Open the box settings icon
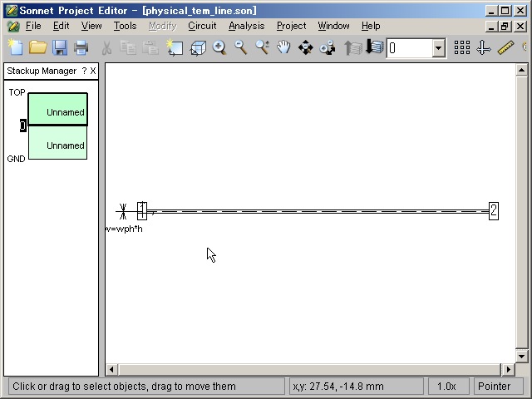This screenshot has height=399, width=532. click(x=175, y=47)
